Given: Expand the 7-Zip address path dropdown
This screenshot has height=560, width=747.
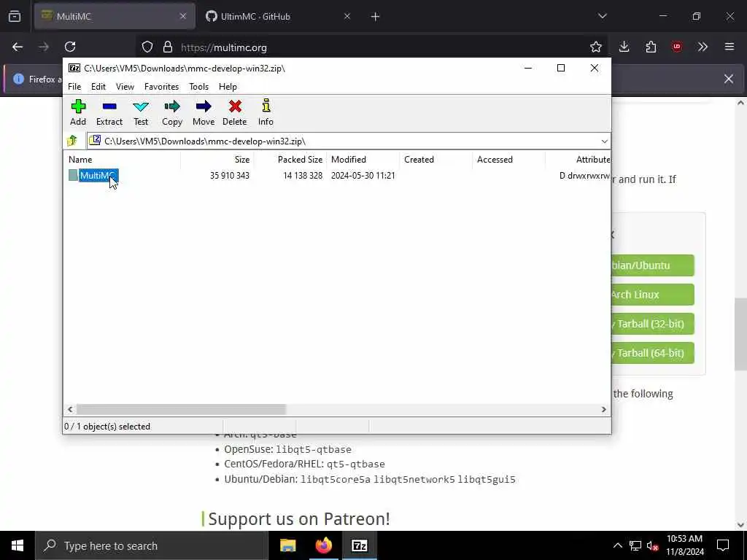Looking at the screenshot, I should (x=604, y=141).
